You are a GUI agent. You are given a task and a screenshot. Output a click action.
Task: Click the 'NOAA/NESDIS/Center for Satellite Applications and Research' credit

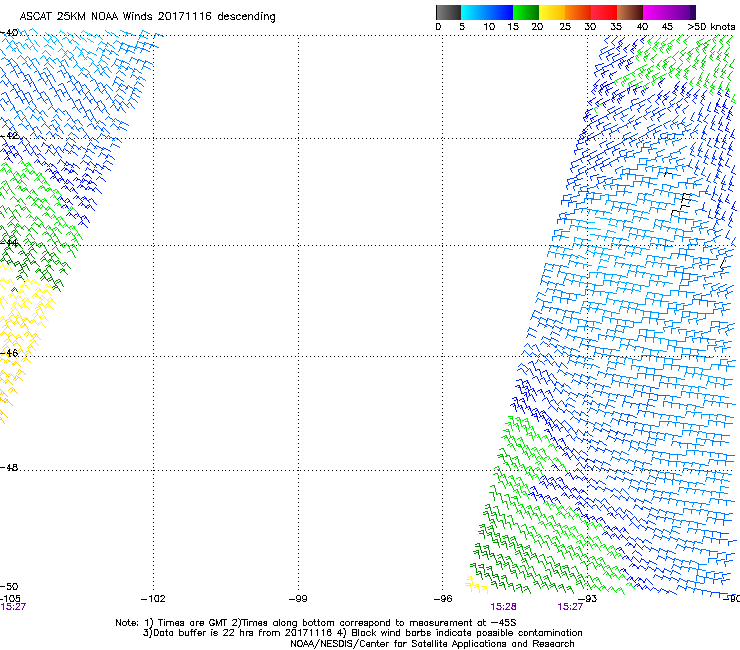432,644
